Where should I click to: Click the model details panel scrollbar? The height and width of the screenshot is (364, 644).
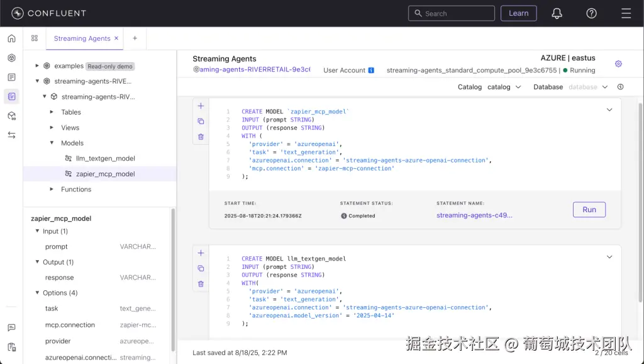click(x=173, y=280)
